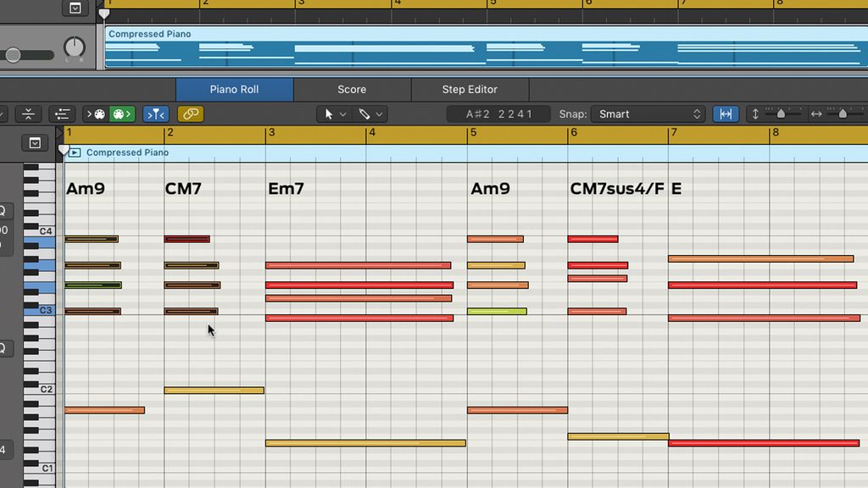Select the blue catch playhead icon
Viewport: 868px width, 488px height.
click(x=155, y=114)
